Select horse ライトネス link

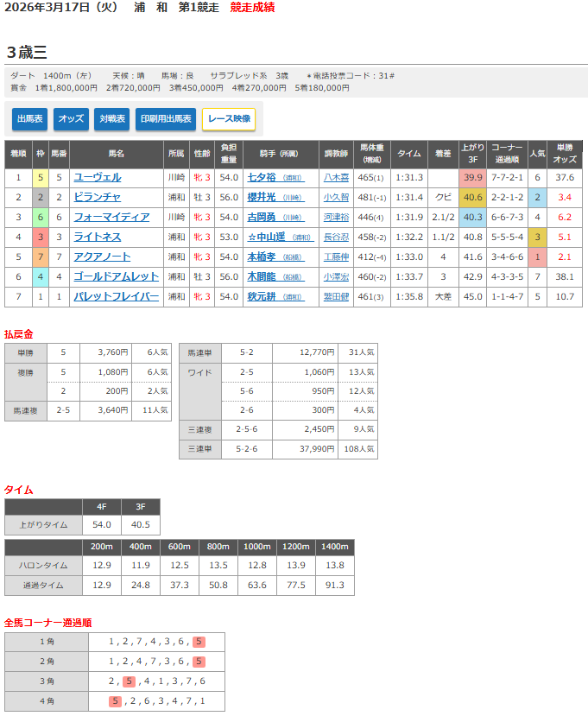click(97, 238)
